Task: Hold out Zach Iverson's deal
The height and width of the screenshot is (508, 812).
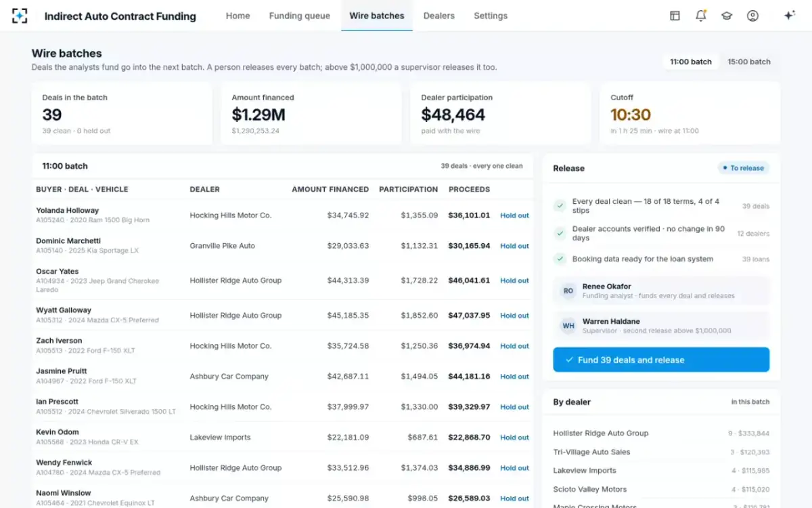Action: pyautogui.click(x=514, y=346)
